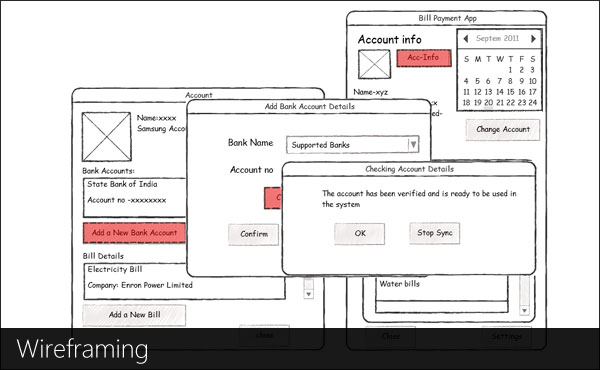Click the previous month arrow in calendar

(x=466, y=39)
